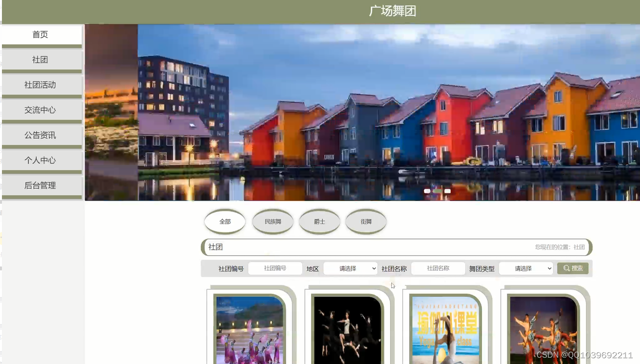Select the 全部 category filter
640x364 pixels.
(x=225, y=222)
